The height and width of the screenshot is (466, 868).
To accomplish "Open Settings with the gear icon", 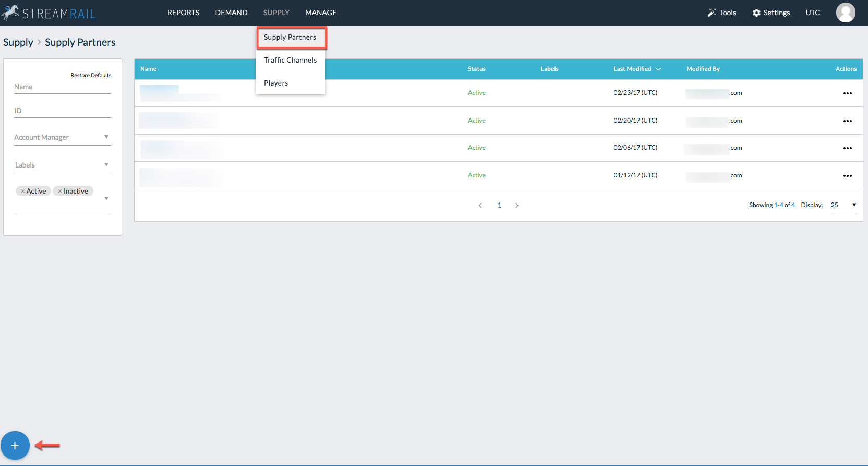I will tap(771, 13).
